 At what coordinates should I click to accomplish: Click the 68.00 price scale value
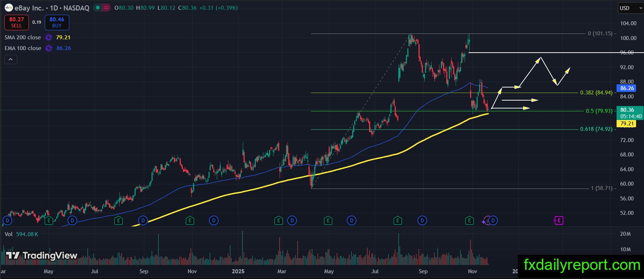(x=627, y=155)
